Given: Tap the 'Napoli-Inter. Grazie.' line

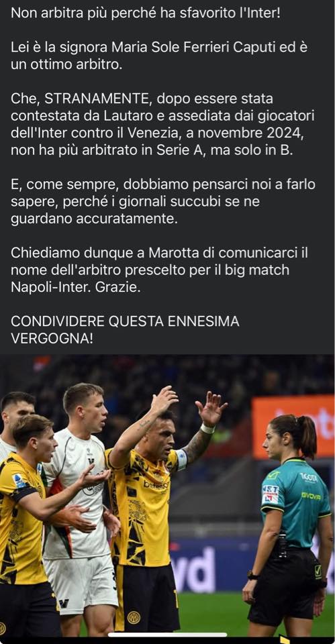Looking at the screenshot, I should [76, 288].
